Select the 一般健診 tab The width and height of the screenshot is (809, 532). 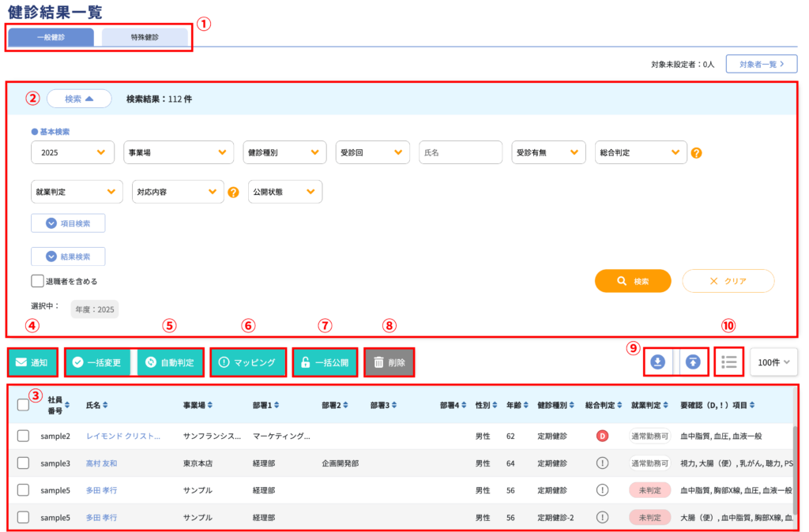(x=51, y=37)
